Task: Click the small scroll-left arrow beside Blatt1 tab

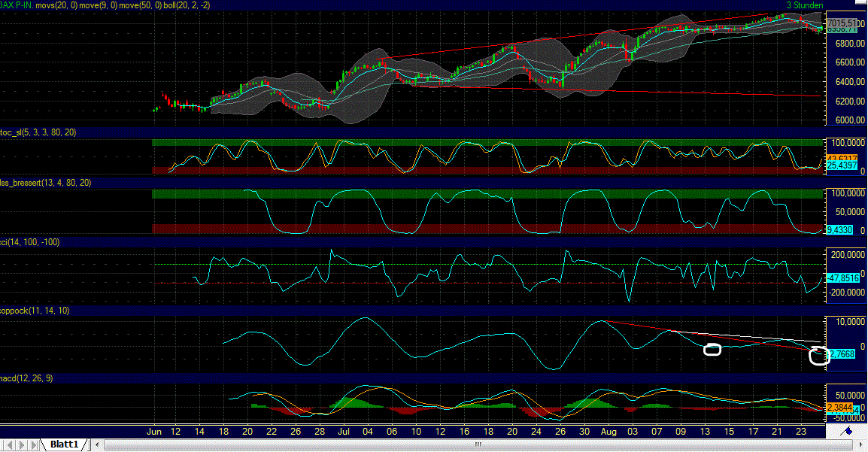Action: [x=97, y=444]
